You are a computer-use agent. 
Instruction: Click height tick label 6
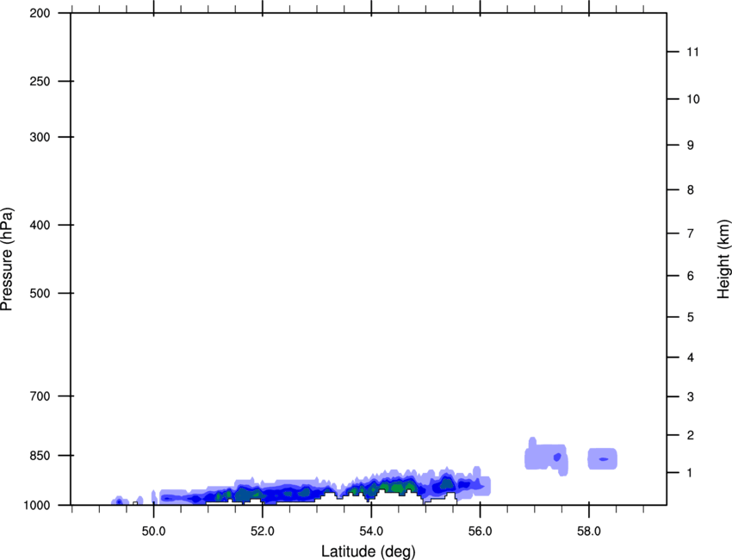691,276
